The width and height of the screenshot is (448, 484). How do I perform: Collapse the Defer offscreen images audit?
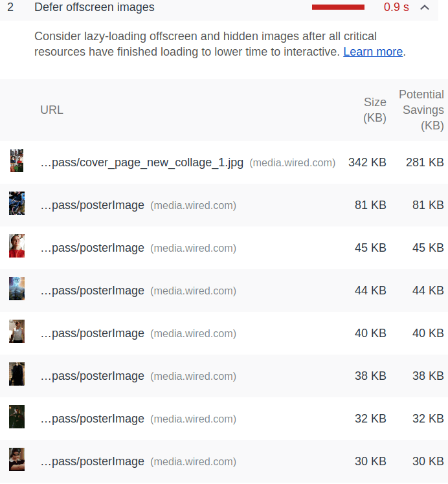[x=425, y=7]
